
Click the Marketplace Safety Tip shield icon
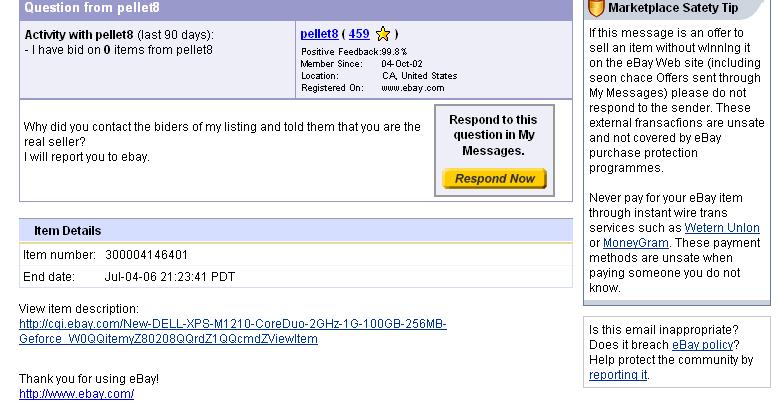[595, 8]
